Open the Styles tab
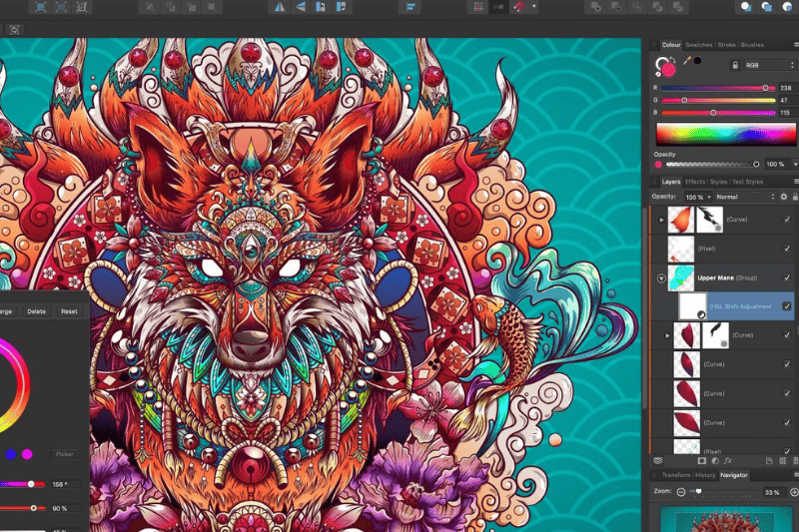This screenshot has width=799, height=532. (718, 182)
